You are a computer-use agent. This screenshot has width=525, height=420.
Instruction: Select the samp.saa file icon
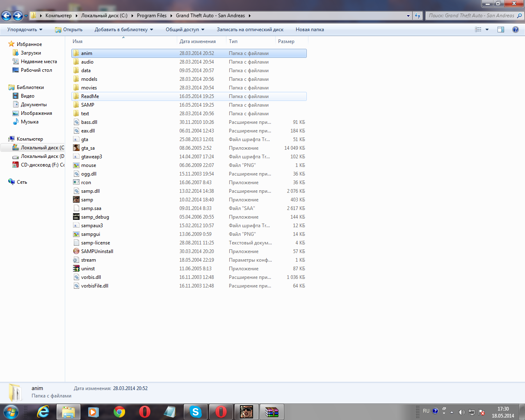(x=76, y=208)
